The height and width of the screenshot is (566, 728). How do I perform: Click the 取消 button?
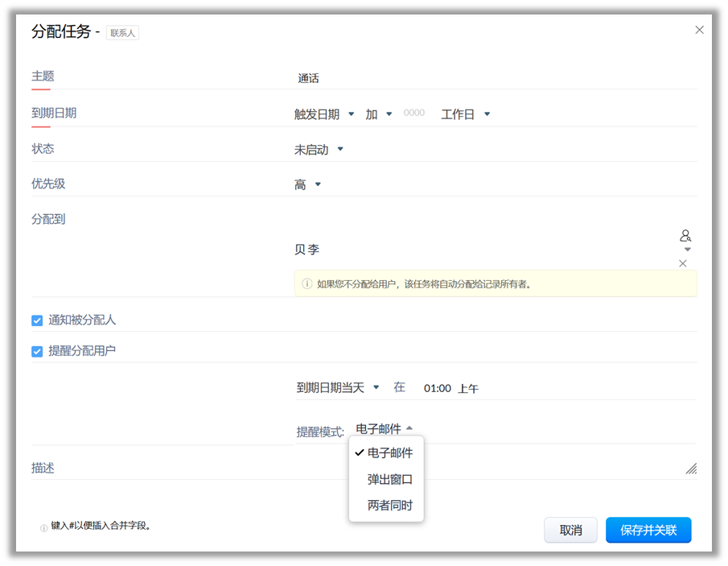tap(570, 531)
